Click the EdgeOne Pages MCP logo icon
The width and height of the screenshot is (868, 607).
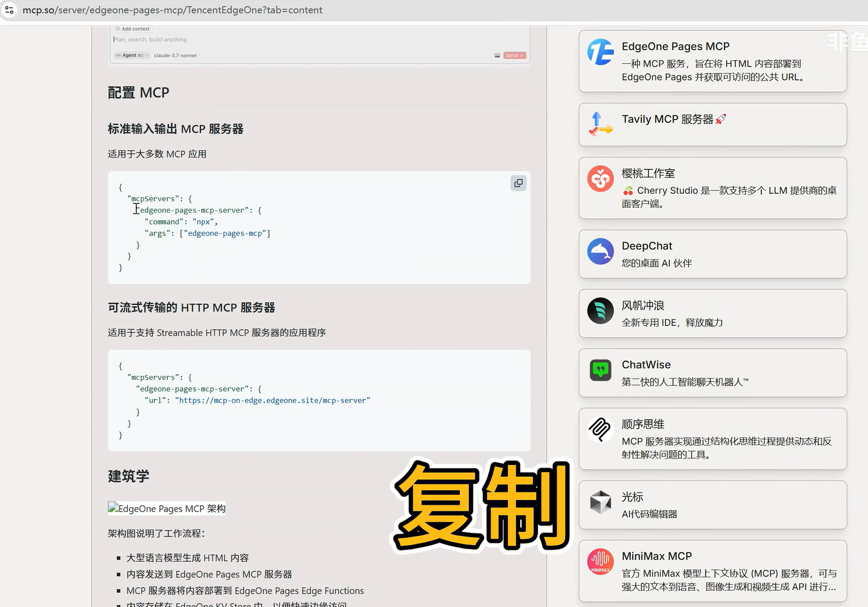click(600, 53)
